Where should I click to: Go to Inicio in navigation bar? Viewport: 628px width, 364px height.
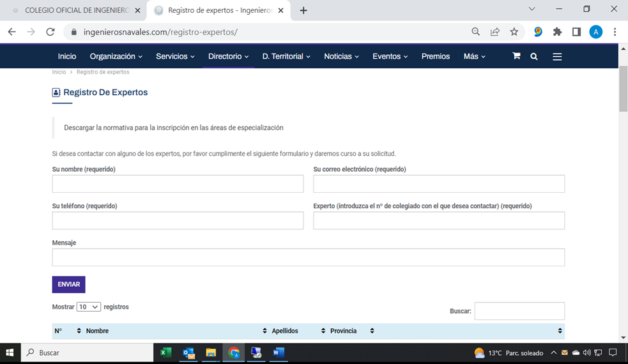click(x=67, y=56)
